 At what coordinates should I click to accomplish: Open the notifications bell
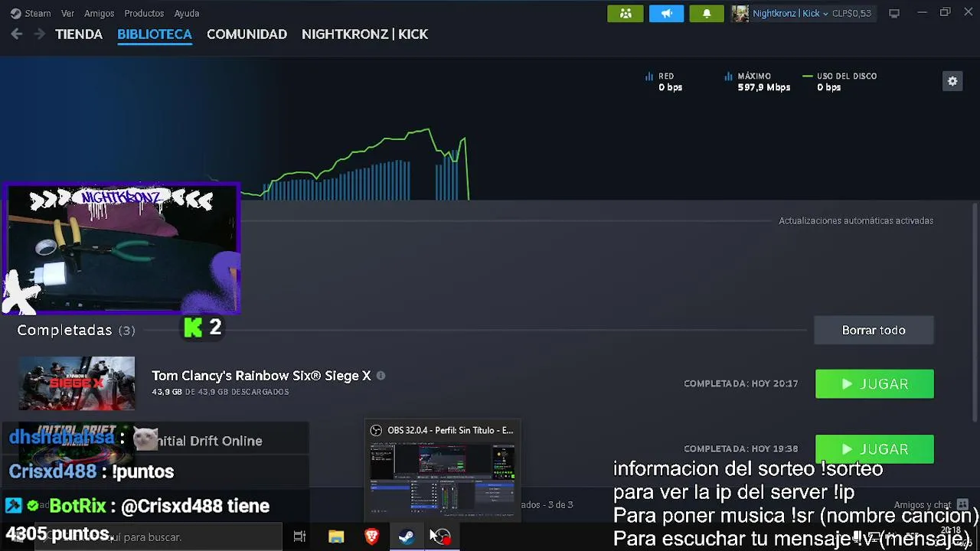[707, 13]
